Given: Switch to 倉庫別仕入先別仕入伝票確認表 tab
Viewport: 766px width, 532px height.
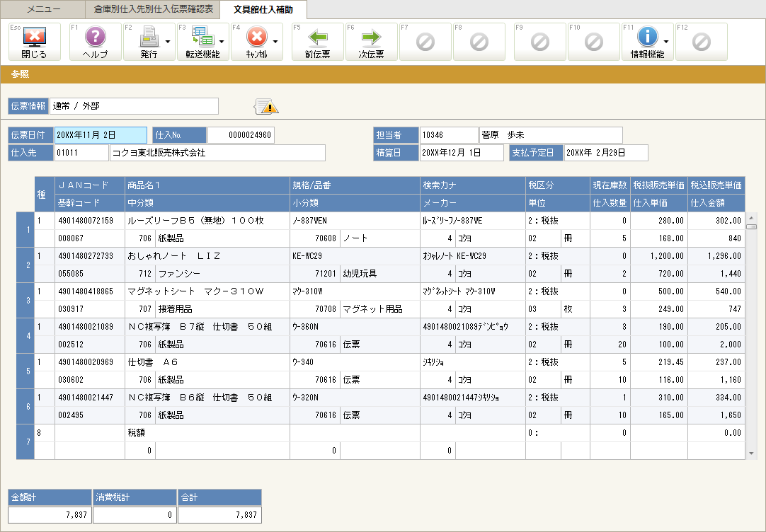Looking at the screenshot, I should [153, 9].
